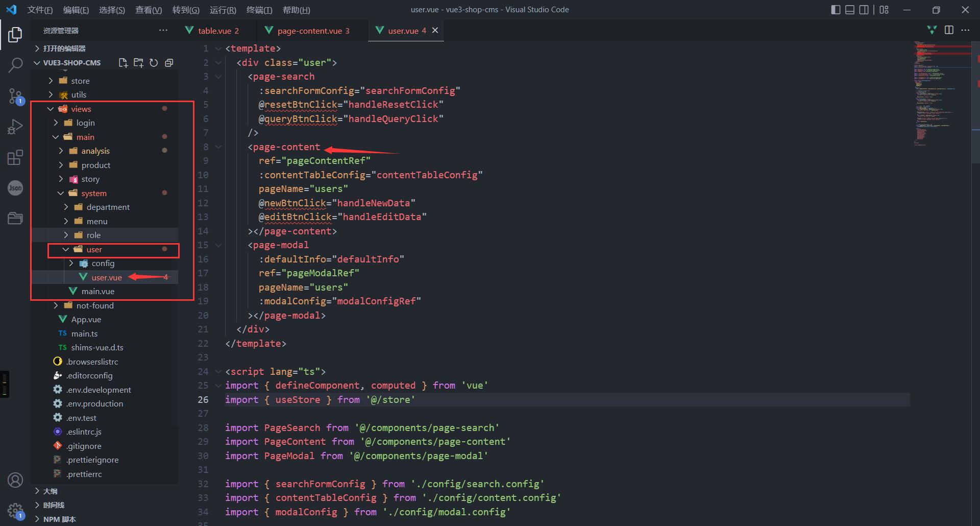Screen dimensions: 980x526
Task: Open the .gitignore file
Action: pos(84,446)
